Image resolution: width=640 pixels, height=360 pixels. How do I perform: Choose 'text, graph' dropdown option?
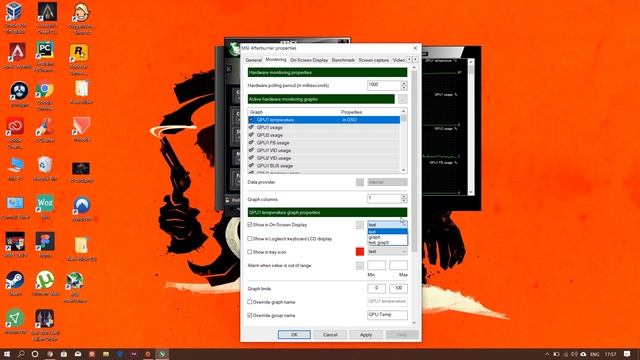coord(387,242)
